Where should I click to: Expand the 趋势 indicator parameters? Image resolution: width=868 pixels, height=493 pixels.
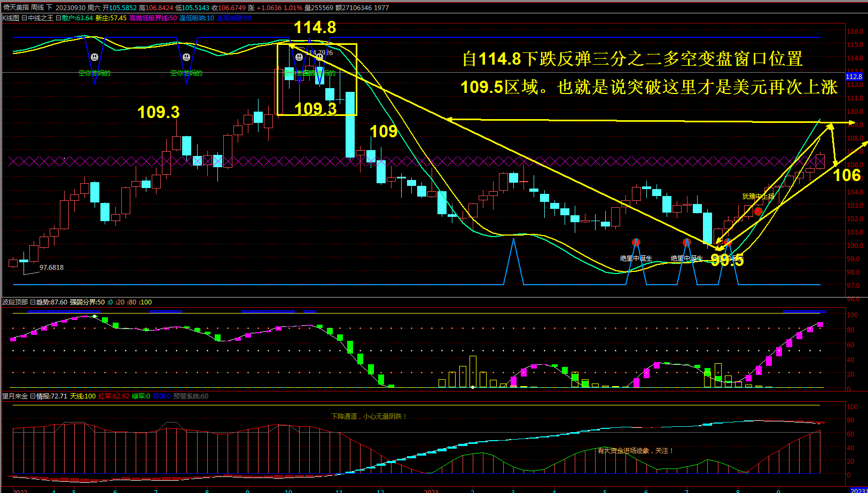(33, 302)
